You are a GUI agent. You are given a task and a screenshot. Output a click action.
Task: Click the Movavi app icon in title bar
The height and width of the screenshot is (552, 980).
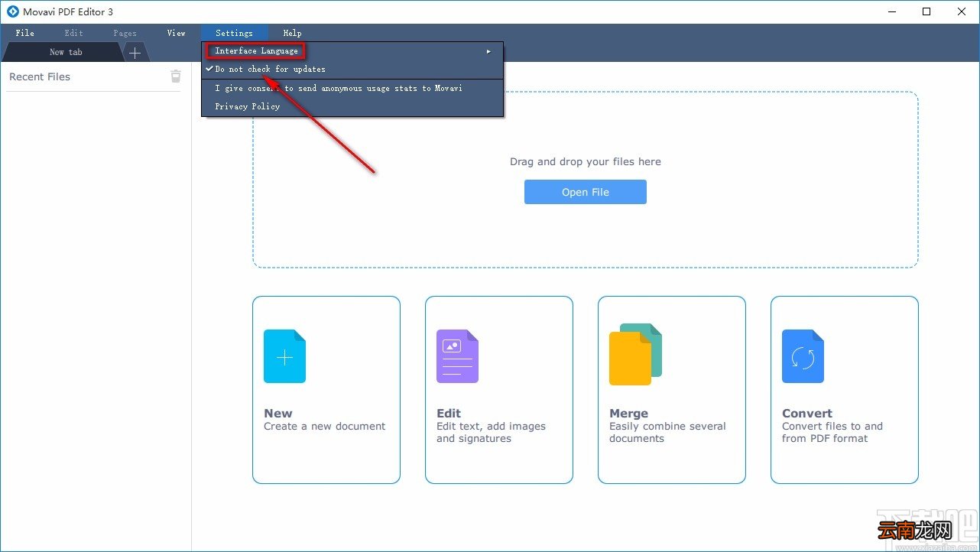(12, 11)
